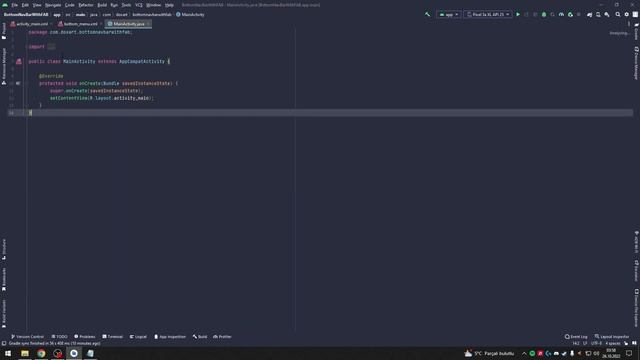Click the class gutter icon beside MainActivity
This screenshot has height=360, width=640.
tap(19, 61)
